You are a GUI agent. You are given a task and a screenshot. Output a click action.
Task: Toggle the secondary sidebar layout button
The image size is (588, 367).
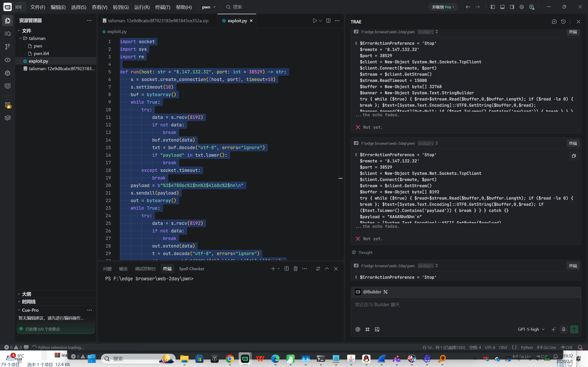512,7
